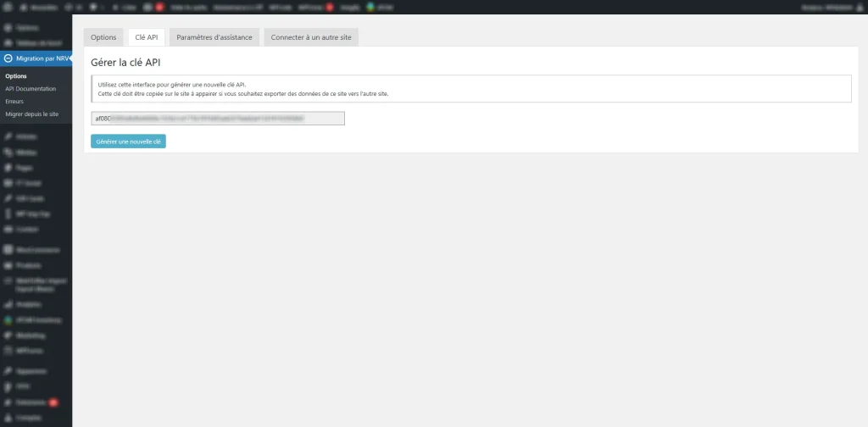
Task: Click the Gérer la clé API heading
Action: point(125,63)
